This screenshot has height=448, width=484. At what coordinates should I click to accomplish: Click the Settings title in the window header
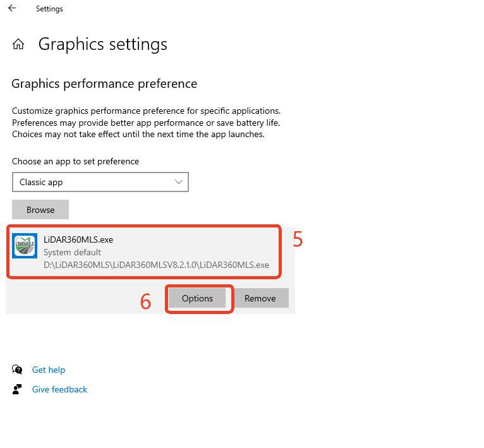pyautogui.click(x=49, y=9)
